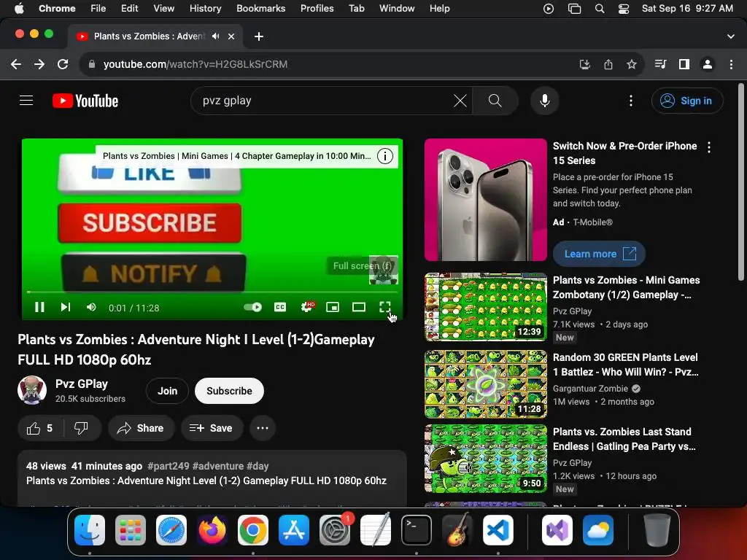Open video settings gear with HD badge
Viewport: 747px width, 560px height.
(x=308, y=307)
